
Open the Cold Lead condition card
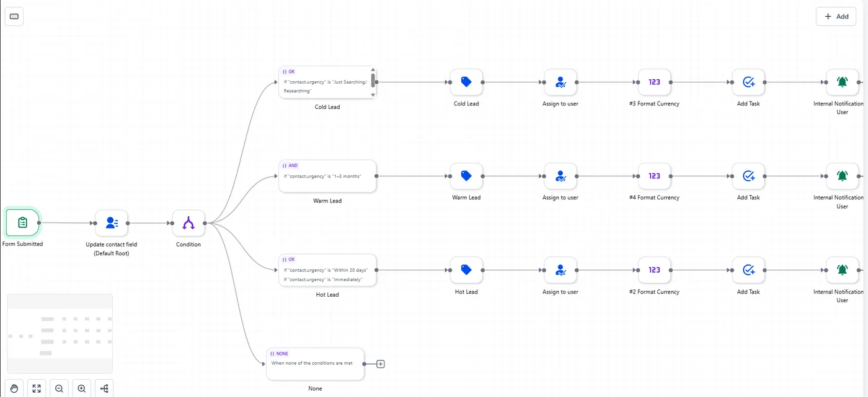[x=327, y=82]
